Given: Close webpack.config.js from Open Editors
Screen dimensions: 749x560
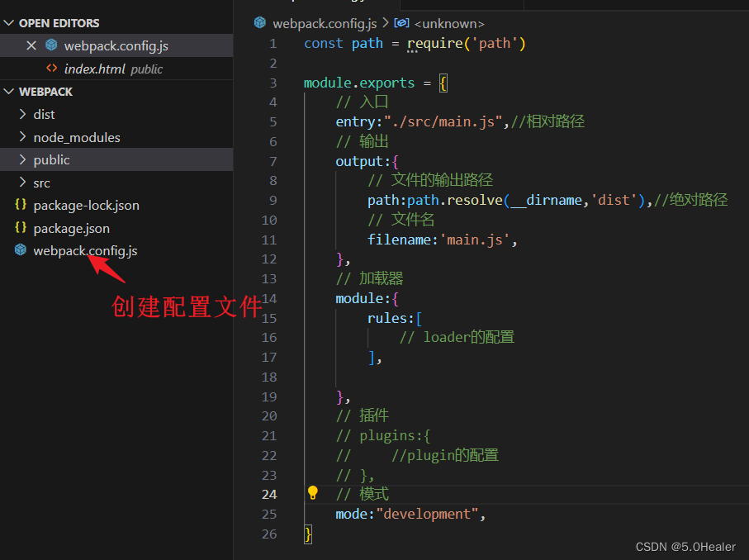Looking at the screenshot, I should click(31, 45).
